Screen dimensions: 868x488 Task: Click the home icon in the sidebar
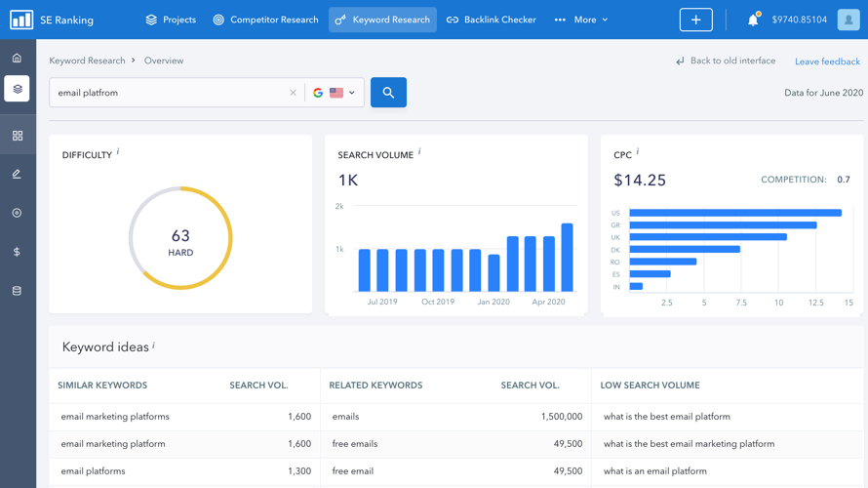[17, 59]
